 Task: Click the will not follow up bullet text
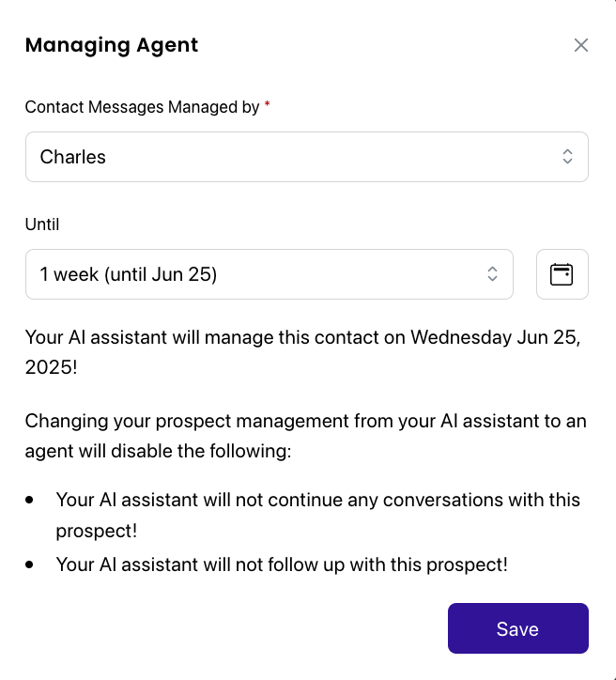pyautogui.click(x=282, y=564)
